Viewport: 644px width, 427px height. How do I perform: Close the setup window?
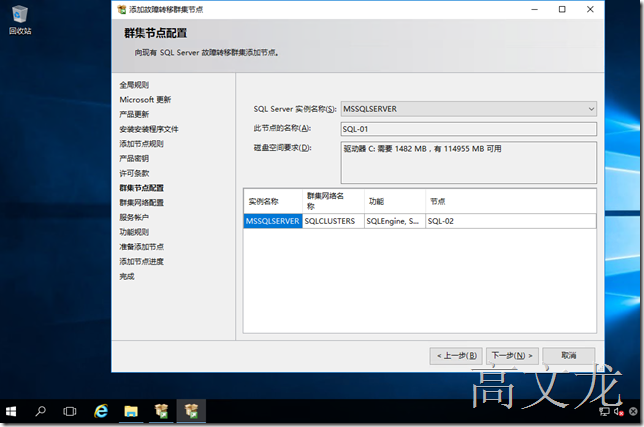click(x=590, y=9)
